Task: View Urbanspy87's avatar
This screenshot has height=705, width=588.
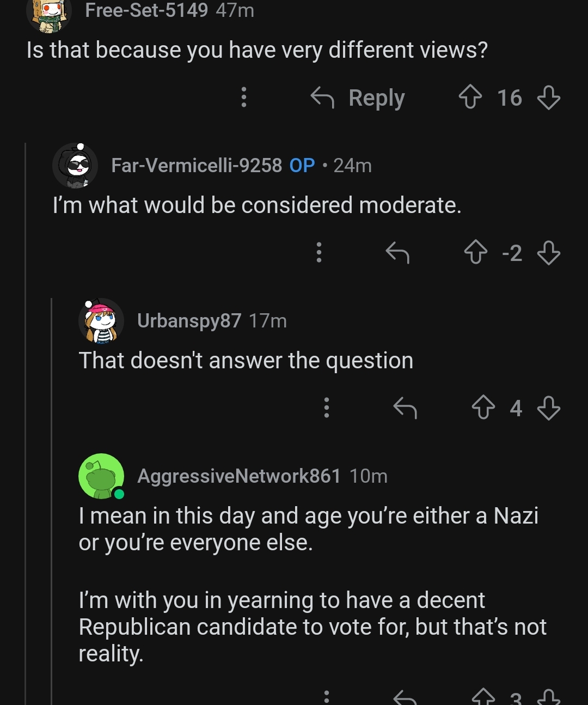Action: (102, 320)
